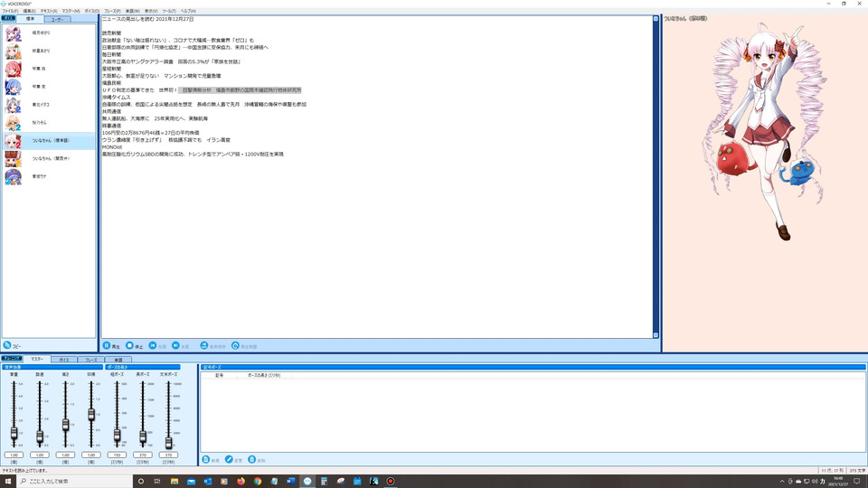Viewport: 868px width, 488px height.
Task: Click the 短ポーズ short pause slider handle
Action: pyautogui.click(x=117, y=435)
